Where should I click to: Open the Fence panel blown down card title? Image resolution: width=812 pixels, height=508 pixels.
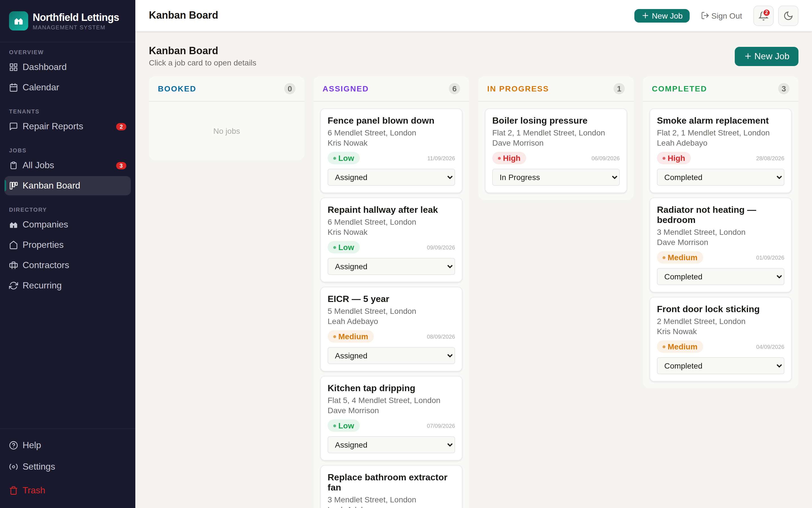(381, 121)
